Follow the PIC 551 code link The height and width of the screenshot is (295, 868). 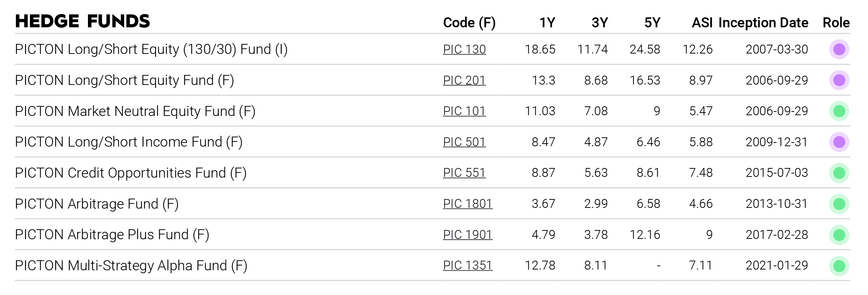[x=464, y=173]
